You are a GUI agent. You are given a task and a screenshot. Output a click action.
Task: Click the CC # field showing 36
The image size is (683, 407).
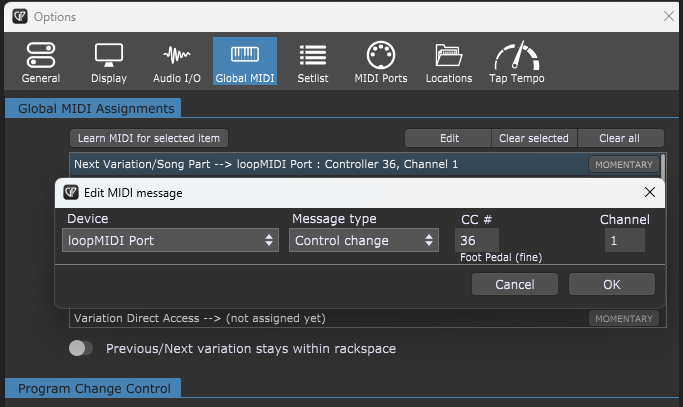[x=474, y=240]
